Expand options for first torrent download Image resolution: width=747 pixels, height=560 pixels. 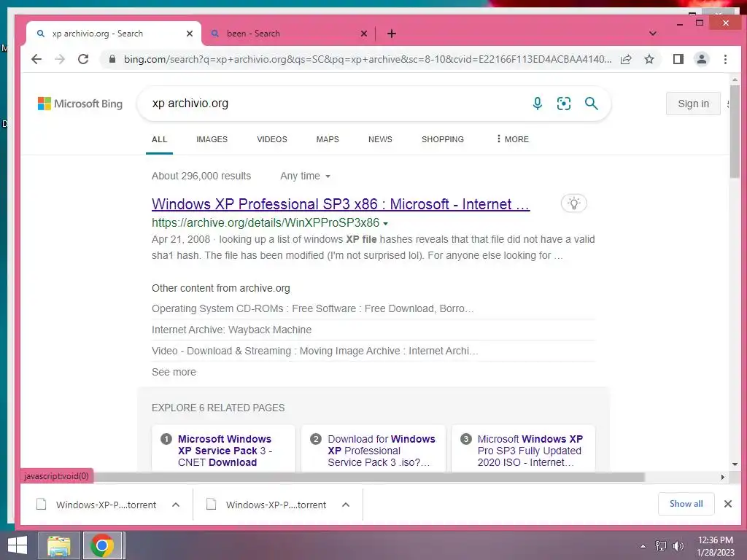pyautogui.click(x=175, y=505)
